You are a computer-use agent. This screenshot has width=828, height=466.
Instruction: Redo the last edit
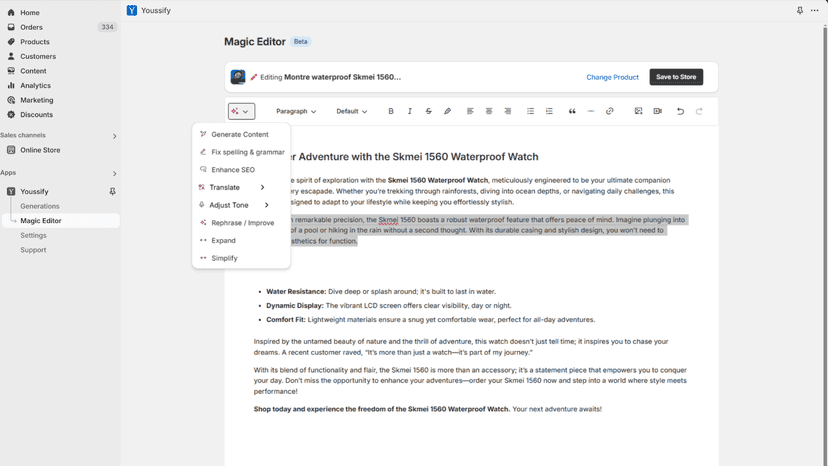point(699,111)
